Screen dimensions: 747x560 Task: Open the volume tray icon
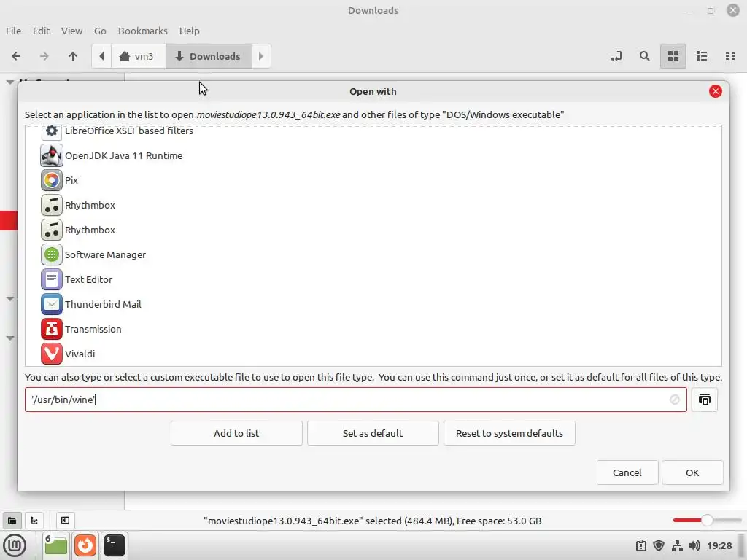(694, 545)
